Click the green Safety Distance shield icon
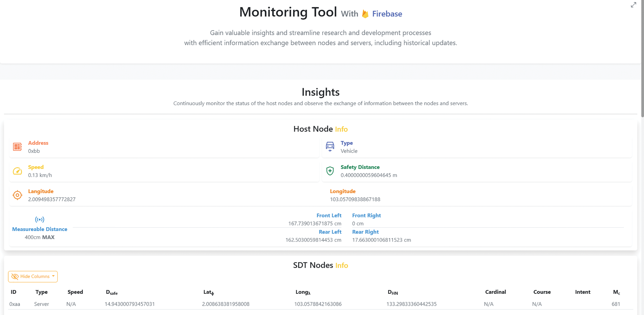The image size is (644, 315). pos(330,171)
